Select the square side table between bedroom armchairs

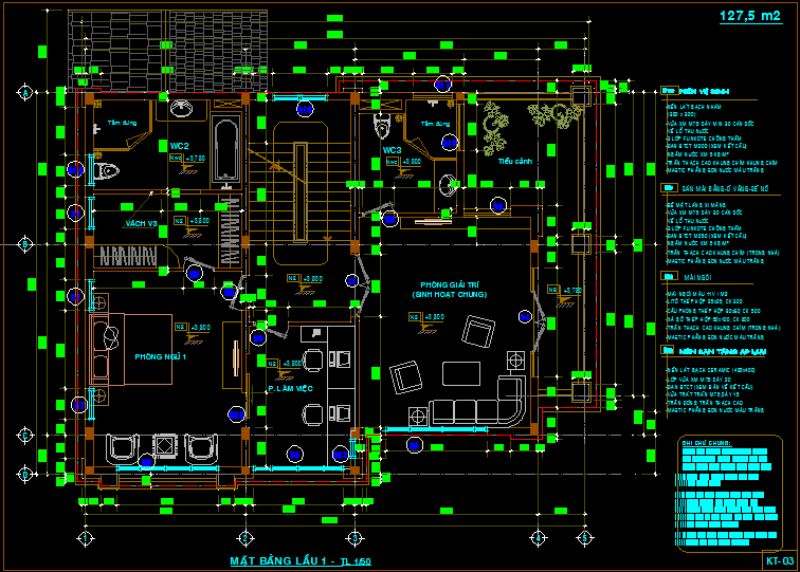(164, 445)
